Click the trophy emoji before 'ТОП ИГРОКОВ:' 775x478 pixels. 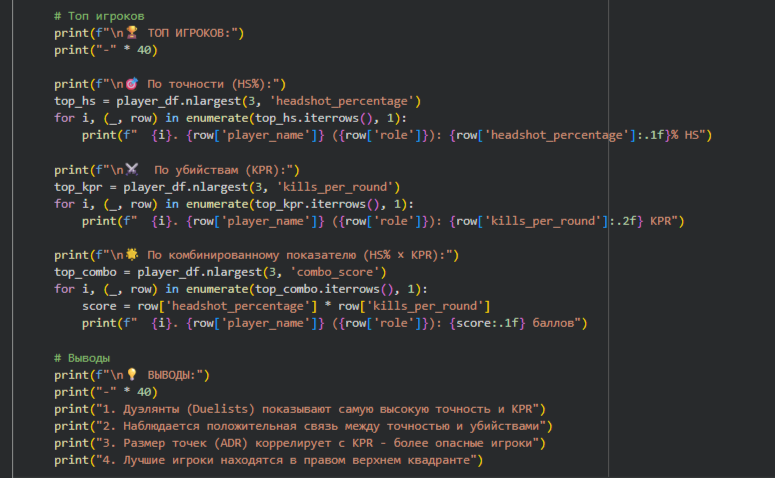131,33
